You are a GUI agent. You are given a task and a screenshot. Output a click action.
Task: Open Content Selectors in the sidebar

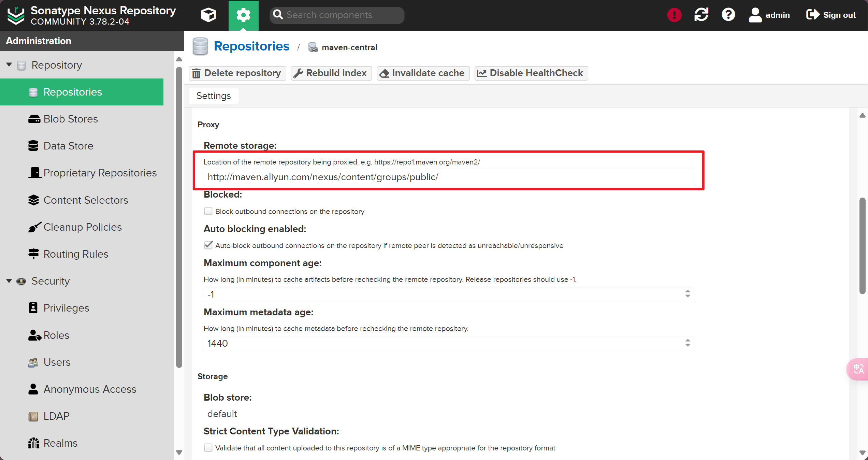(86, 200)
